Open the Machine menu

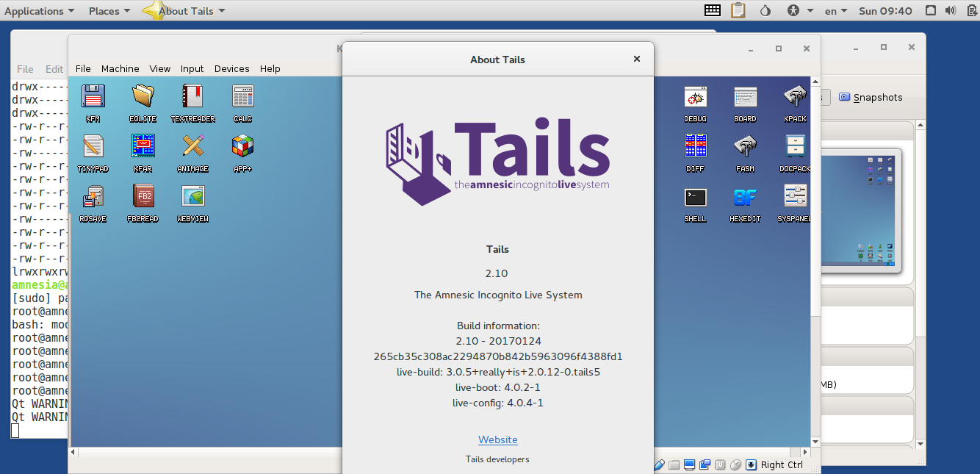120,68
